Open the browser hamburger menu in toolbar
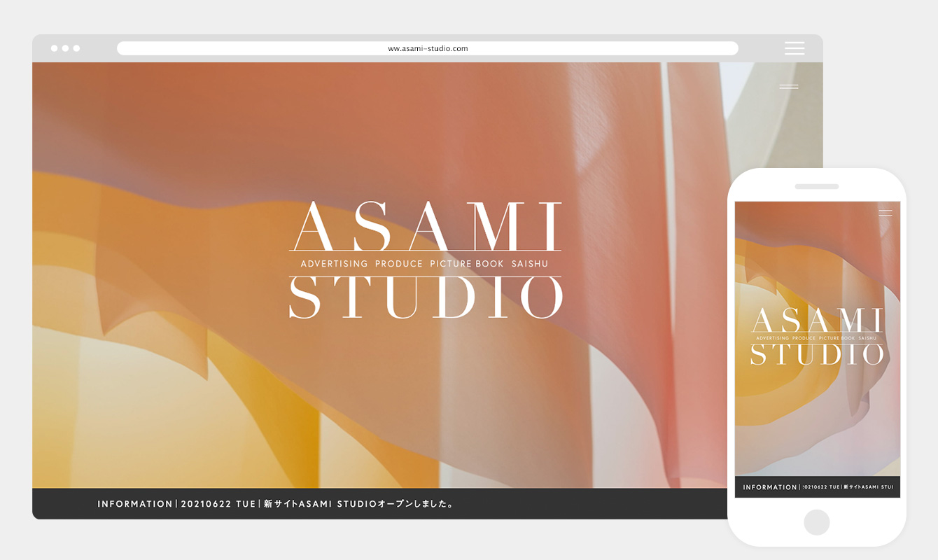 pyautogui.click(x=794, y=48)
